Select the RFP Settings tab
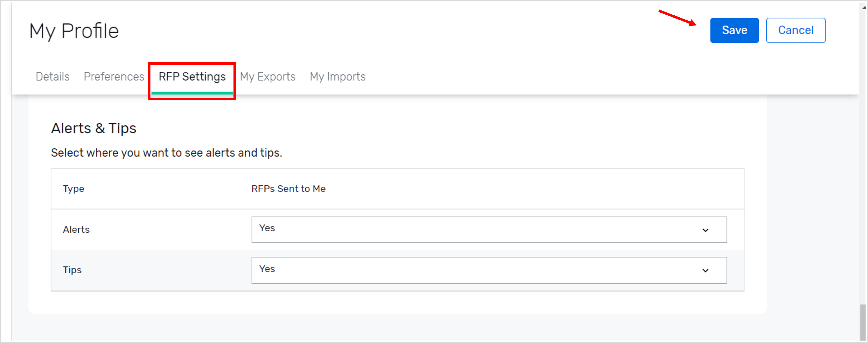This screenshot has width=868, height=343. (192, 77)
